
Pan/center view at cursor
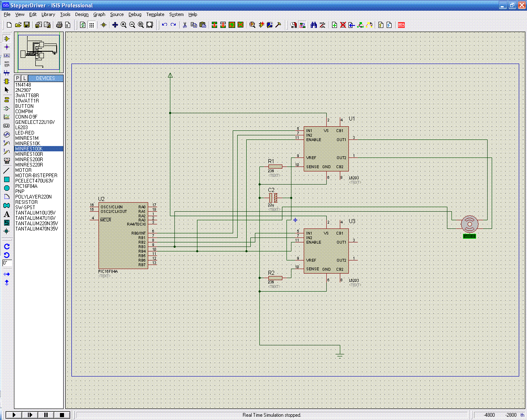pos(115,25)
